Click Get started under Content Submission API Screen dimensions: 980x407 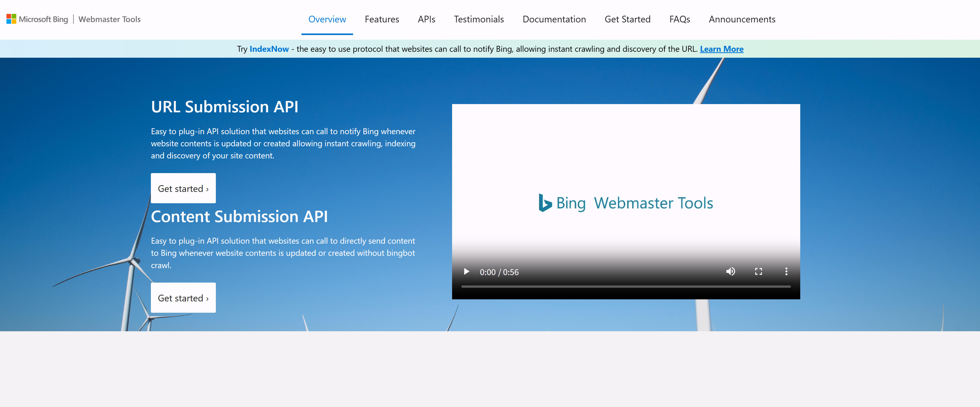pos(183,298)
